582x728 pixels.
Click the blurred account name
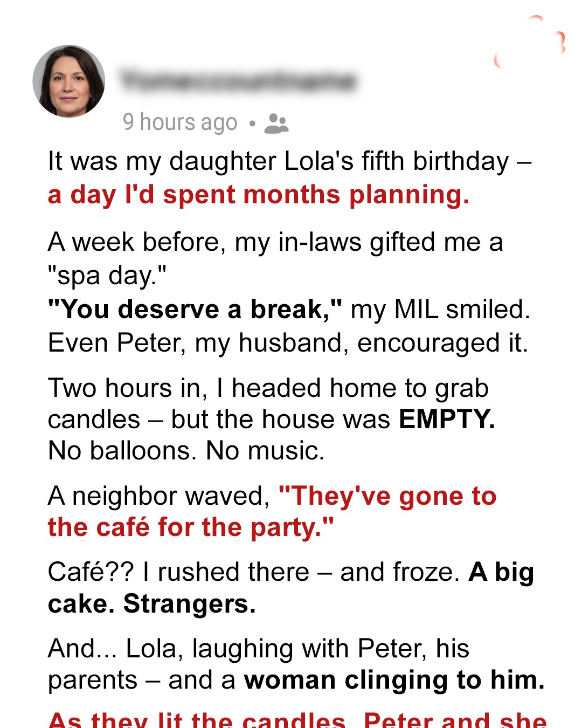[x=238, y=81]
